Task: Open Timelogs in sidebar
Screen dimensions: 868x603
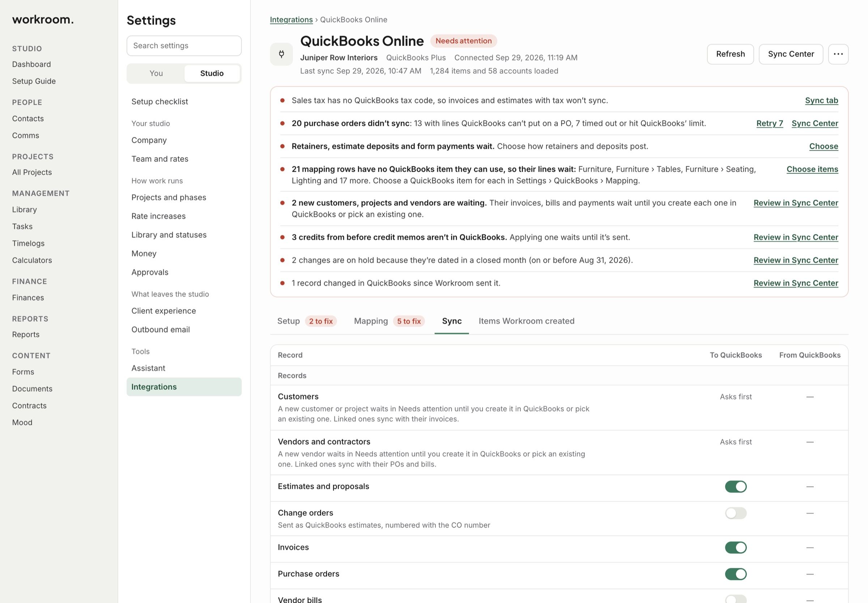Action: coord(28,243)
